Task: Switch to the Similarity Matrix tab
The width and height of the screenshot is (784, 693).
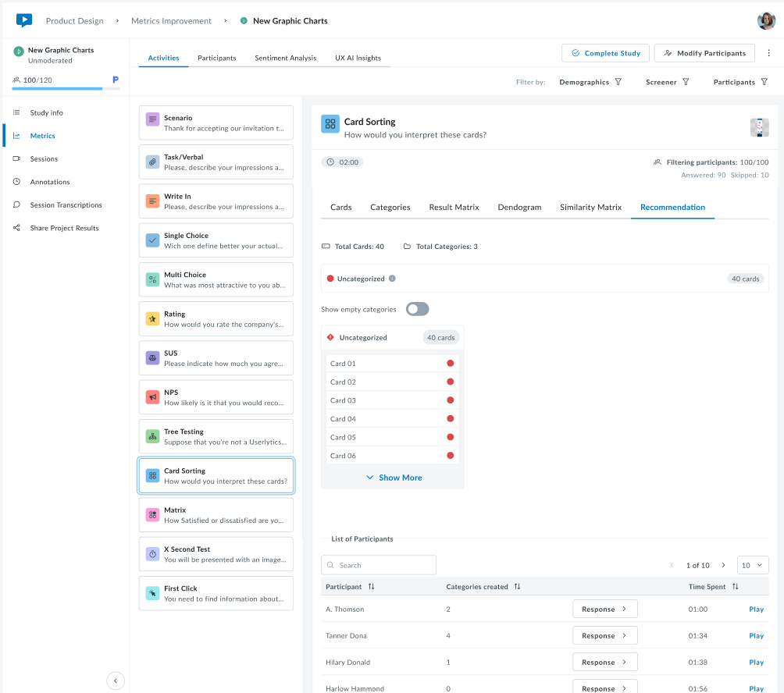Action: pyautogui.click(x=590, y=208)
